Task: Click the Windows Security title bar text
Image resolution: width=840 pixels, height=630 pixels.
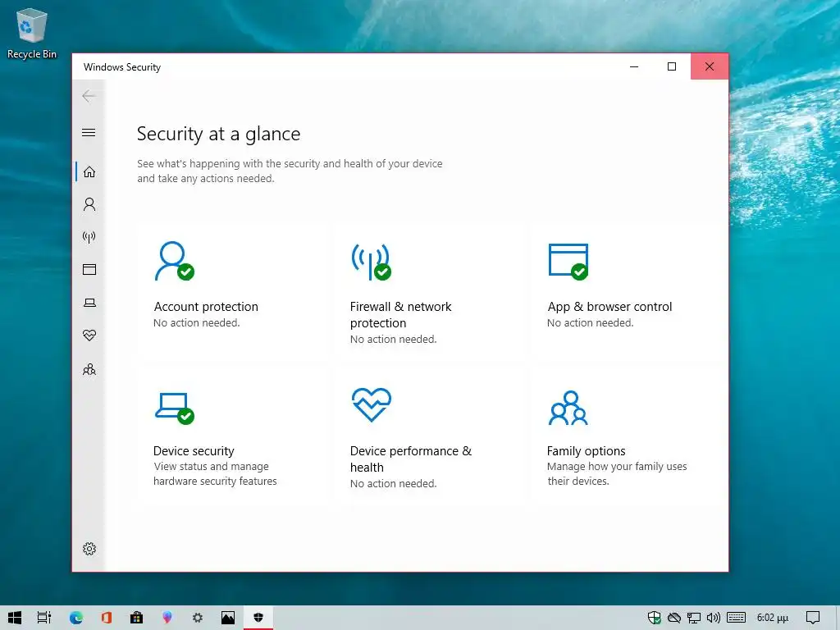Action: (x=122, y=67)
